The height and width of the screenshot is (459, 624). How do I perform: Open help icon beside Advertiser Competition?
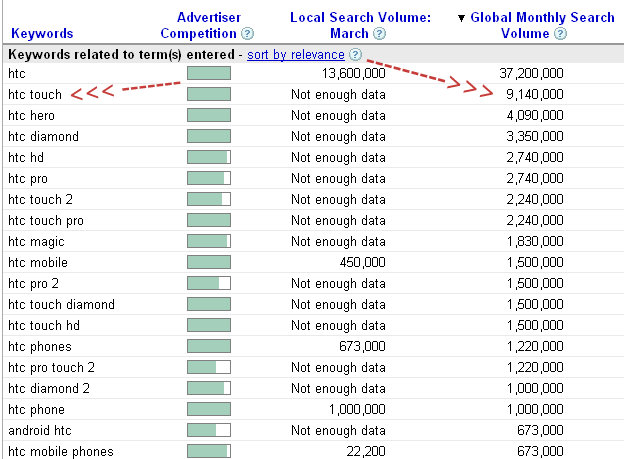coord(248,33)
